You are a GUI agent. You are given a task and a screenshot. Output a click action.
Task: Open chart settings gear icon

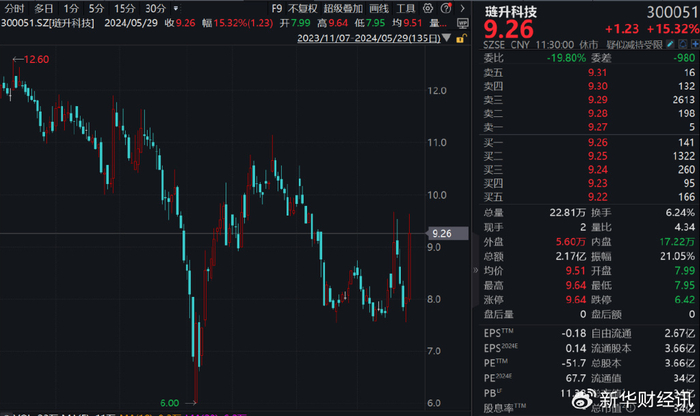point(428,8)
